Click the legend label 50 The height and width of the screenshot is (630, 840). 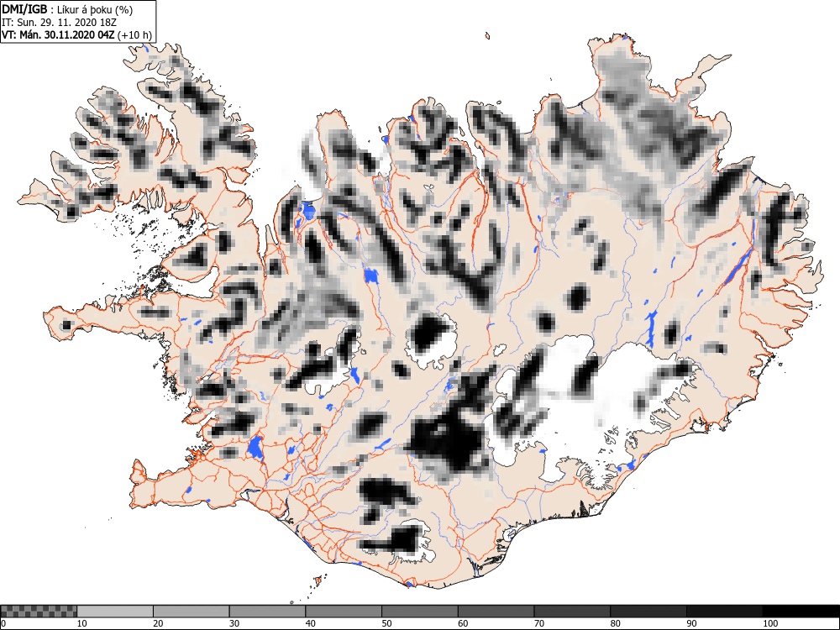(x=386, y=623)
